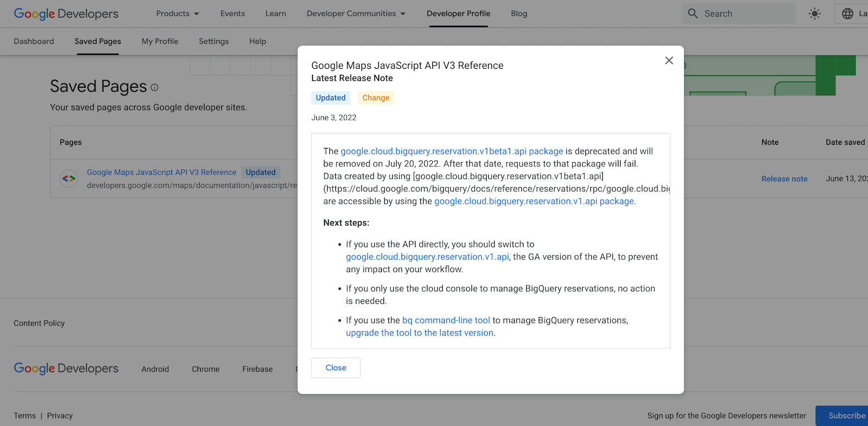Expand the Products dropdown menu
Viewport: 868px width, 426px height.
[177, 14]
